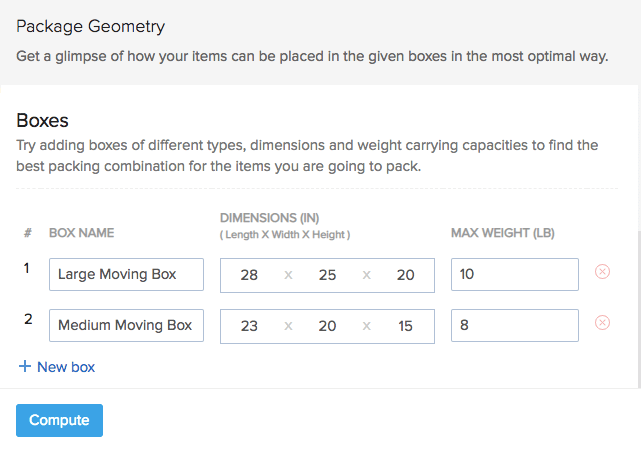The height and width of the screenshot is (449, 641).
Task: Edit the Large Moving Box name field
Action: pyautogui.click(x=126, y=274)
